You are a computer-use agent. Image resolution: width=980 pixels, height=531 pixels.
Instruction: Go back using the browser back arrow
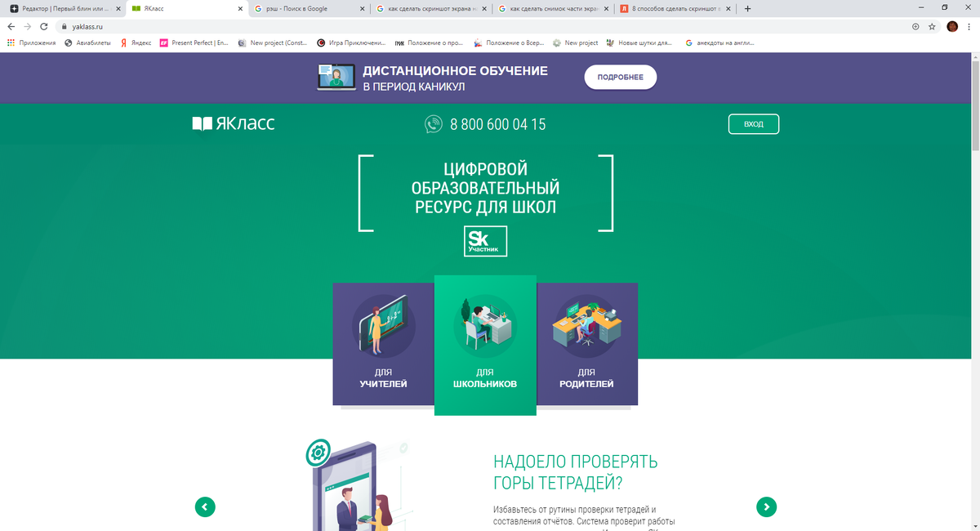(x=11, y=26)
